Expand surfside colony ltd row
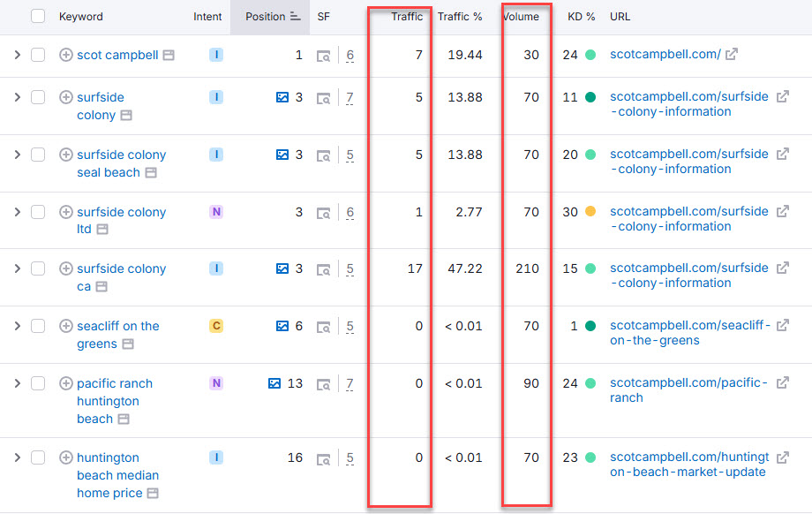Image resolution: width=812 pixels, height=514 pixels. tap(17, 212)
